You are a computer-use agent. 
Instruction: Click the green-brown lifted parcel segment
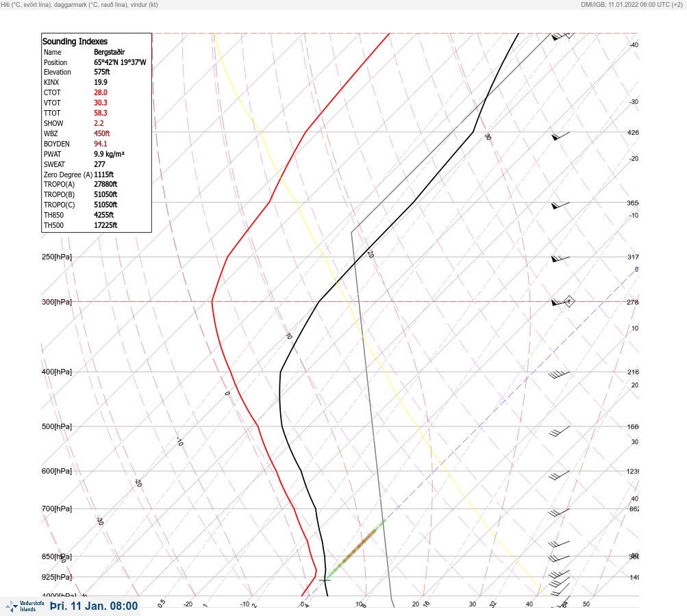356,548
